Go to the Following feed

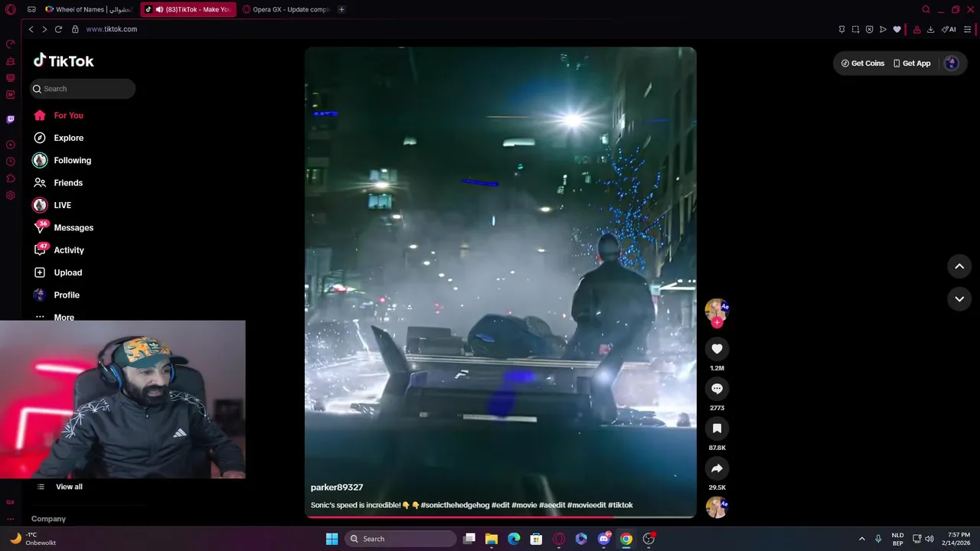(x=62, y=161)
